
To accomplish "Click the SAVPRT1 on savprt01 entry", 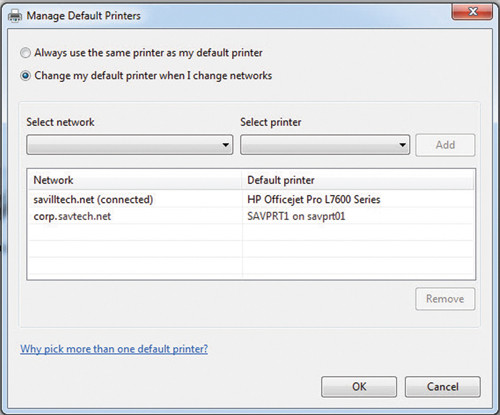I will [x=296, y=216].
